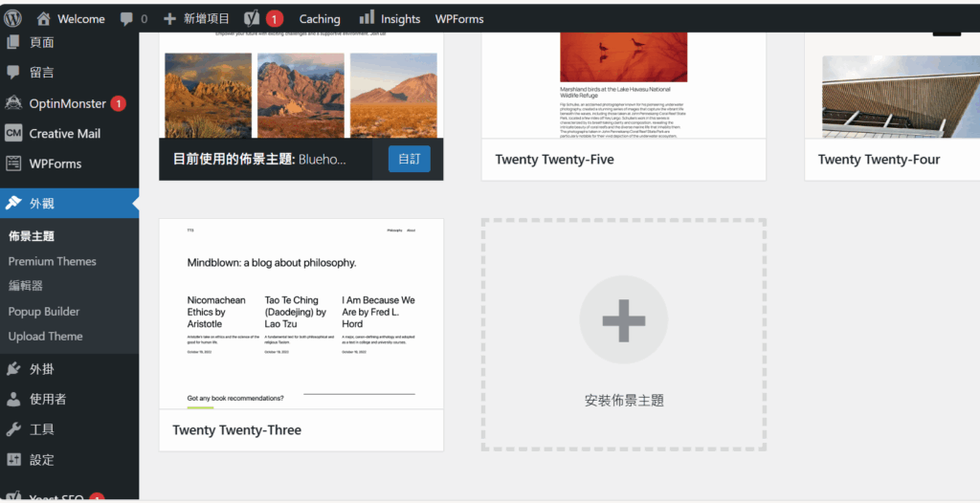
Task: Open Creative Mail CM icon
Action: click(x=13, y=133)
